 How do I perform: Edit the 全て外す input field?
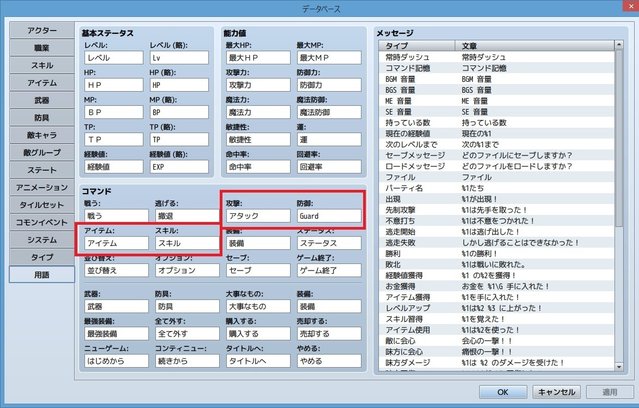pyautogui.click(x=187, y=334)
